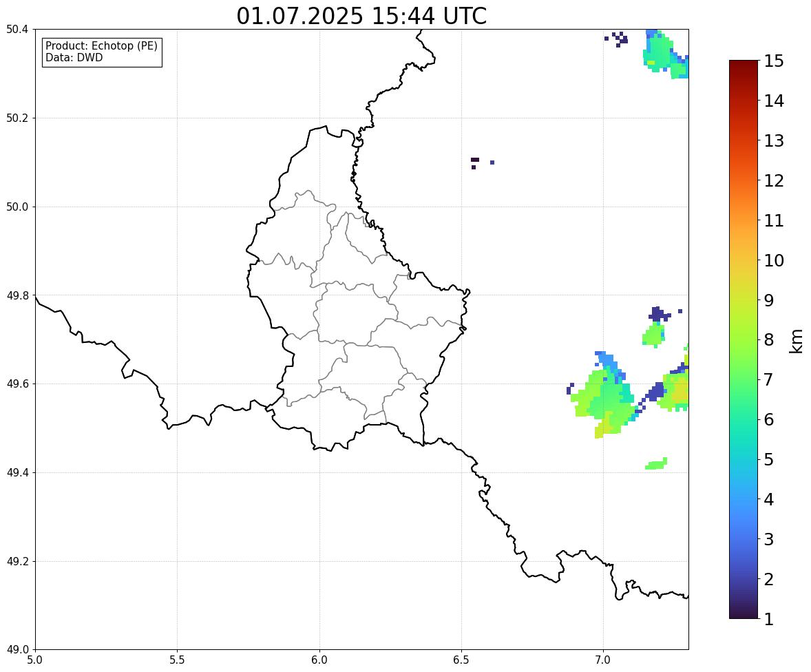Click the y-axis label '50.4'
The image size is (811, 672).
tap(17, 30)
